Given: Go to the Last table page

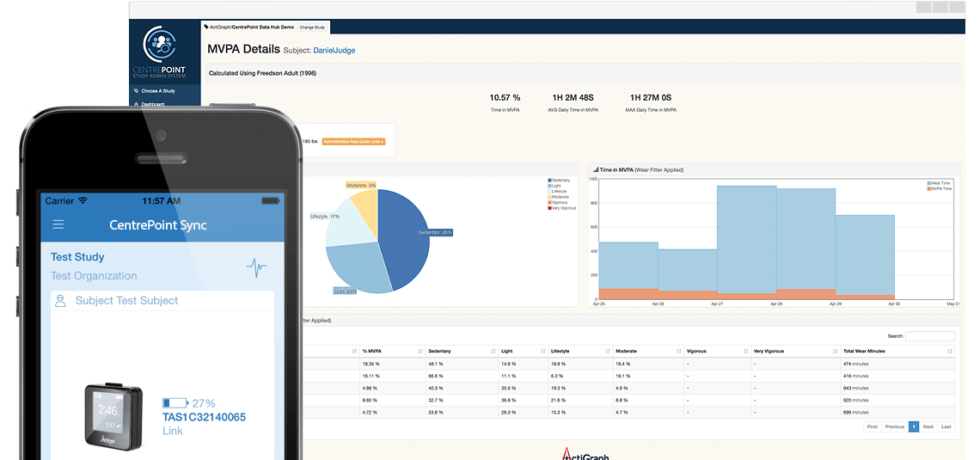Looking at the screenshot, I should pos(946,426).
